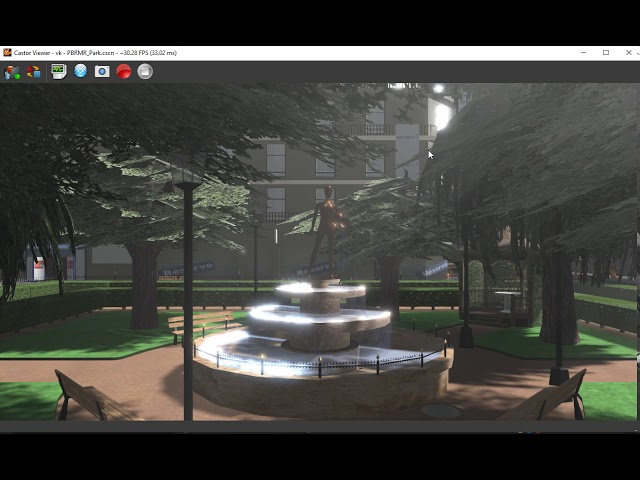The width and height of the screenshot is (640, 480).
Task: Open the performance monitor graph icon
Action: click(x=59, y=72)
